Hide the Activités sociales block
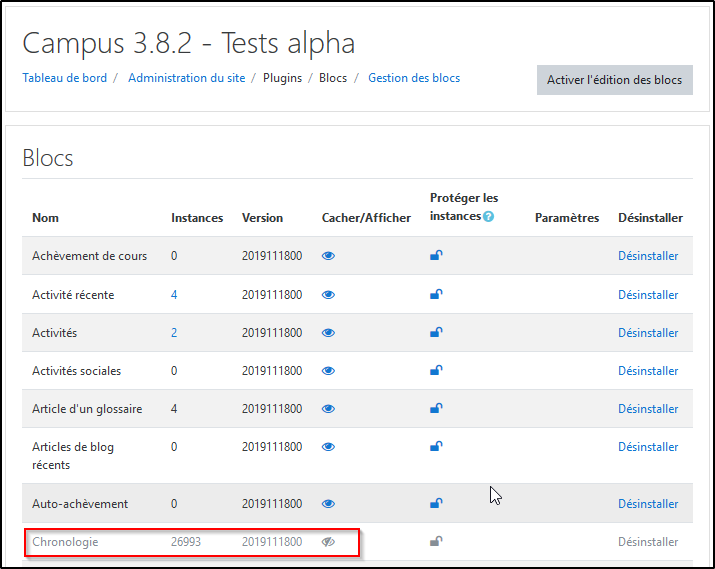Viewport: 715px width, 569px height. tap(328, 370)
